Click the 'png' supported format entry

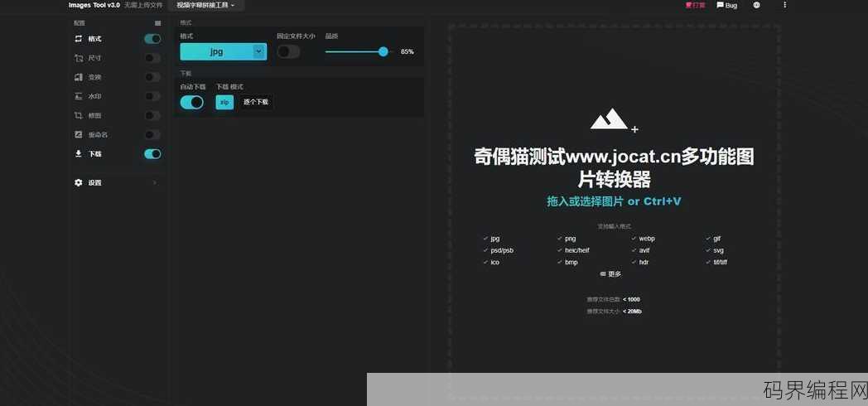coord(570,239)
